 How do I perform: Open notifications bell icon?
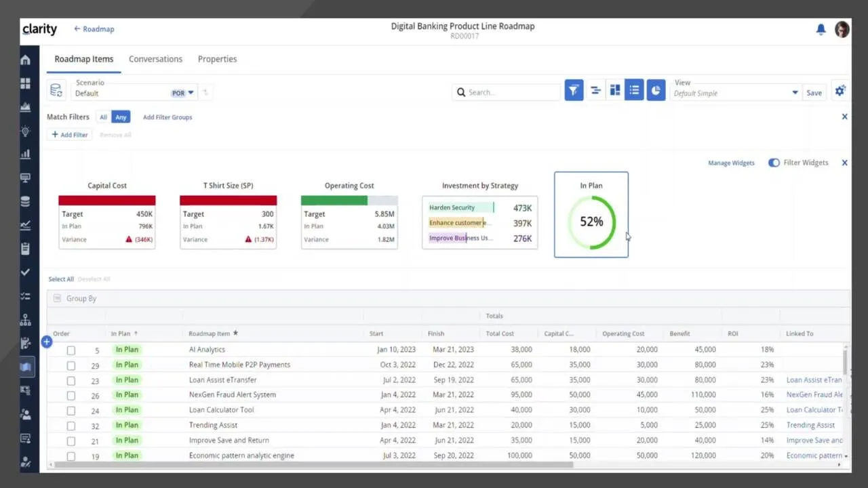[x=821, y=29]
